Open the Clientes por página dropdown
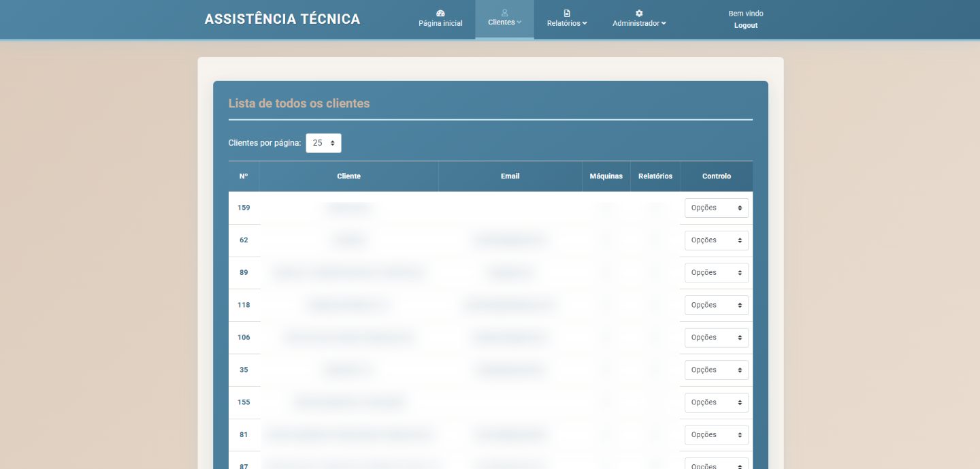 [323, 143]
